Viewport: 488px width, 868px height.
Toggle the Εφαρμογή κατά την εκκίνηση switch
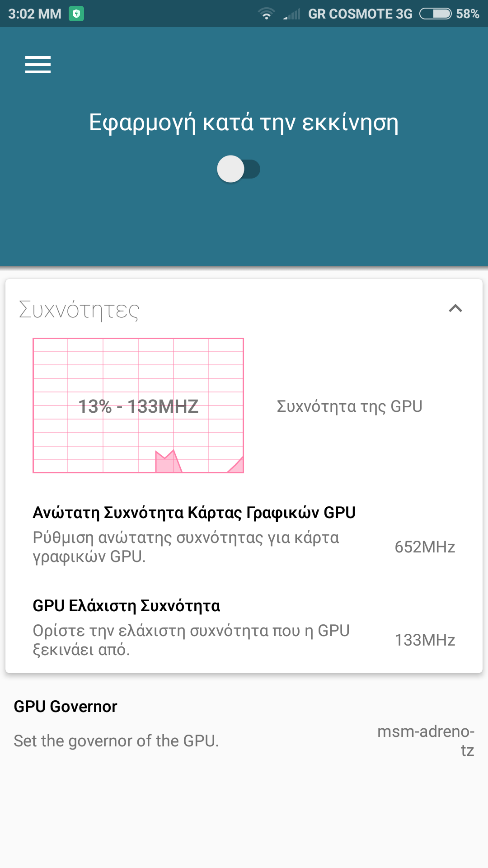[238, 169]
